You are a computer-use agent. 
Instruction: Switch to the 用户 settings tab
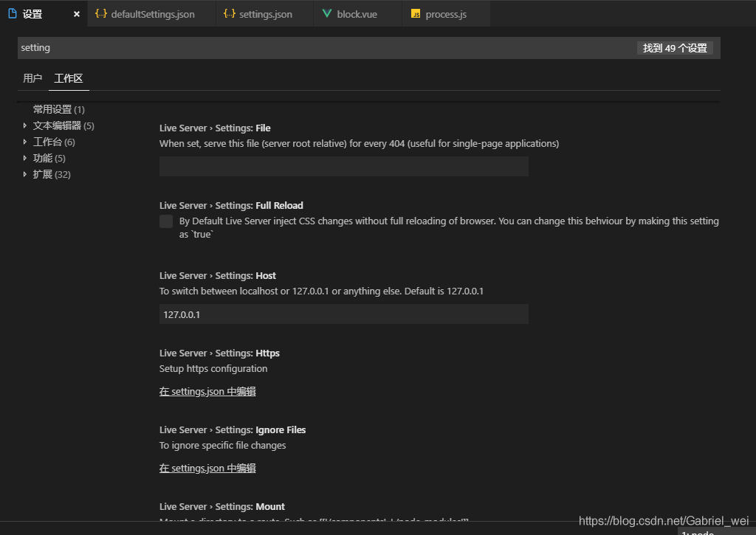point(32,78)
